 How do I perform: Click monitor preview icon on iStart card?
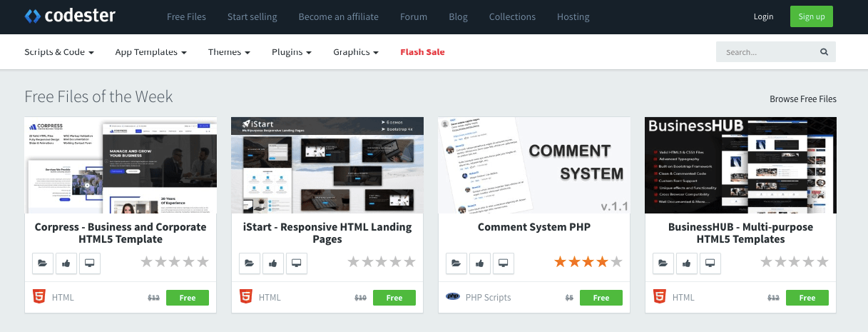point(297,263)
